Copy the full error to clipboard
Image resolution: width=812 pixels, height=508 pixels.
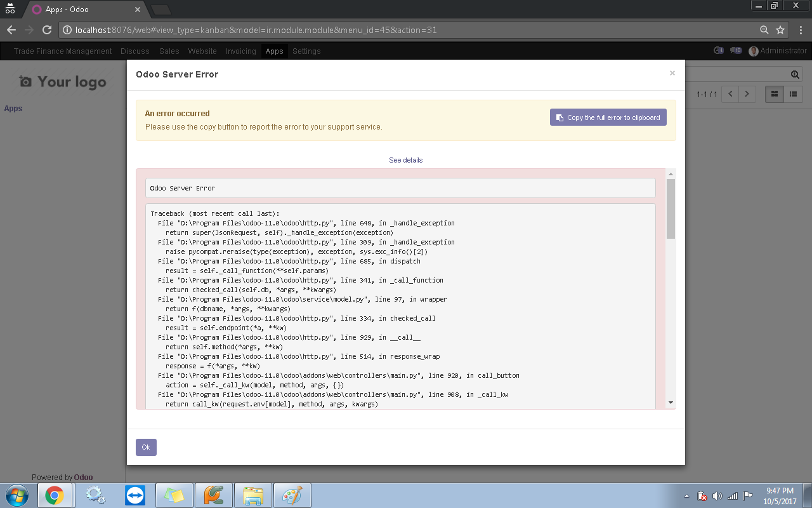coord(608,117)
